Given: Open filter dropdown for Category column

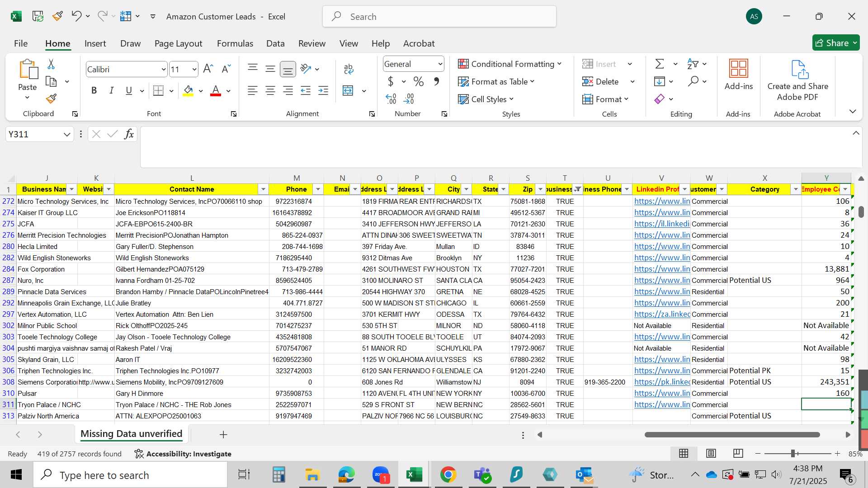Looking at the screenshot, I should 796,189.
